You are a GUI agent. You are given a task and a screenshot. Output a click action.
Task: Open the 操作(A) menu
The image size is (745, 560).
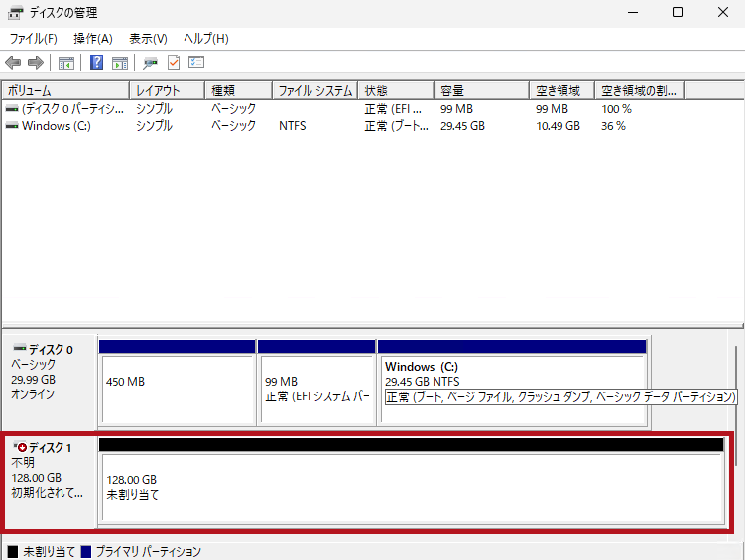click(92, 38)
